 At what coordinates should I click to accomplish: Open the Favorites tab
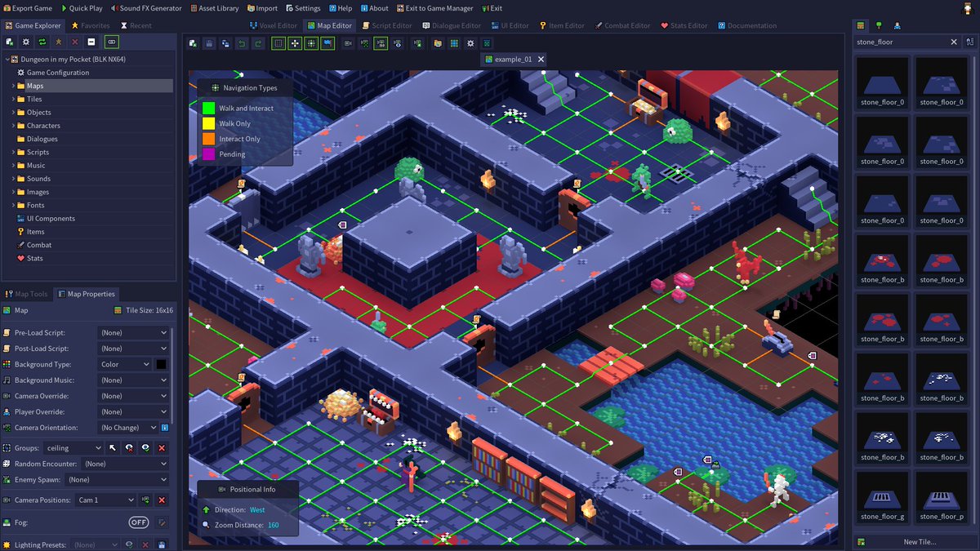90,25
